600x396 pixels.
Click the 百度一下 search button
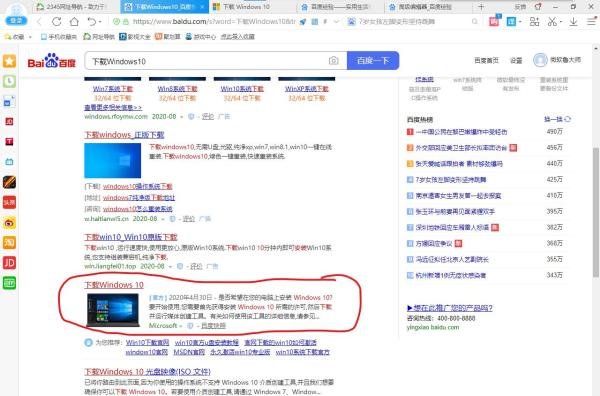tap(373, 60)
